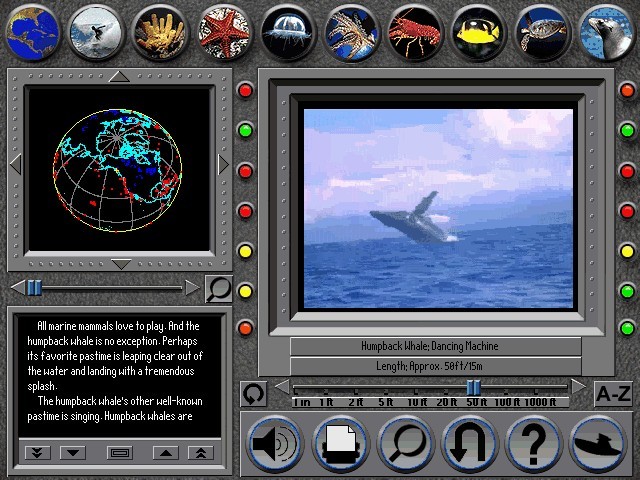The height and width of the screenshot is (480, 640).
Task: Select the 1 in scale mark
Action: click(302, 402)
